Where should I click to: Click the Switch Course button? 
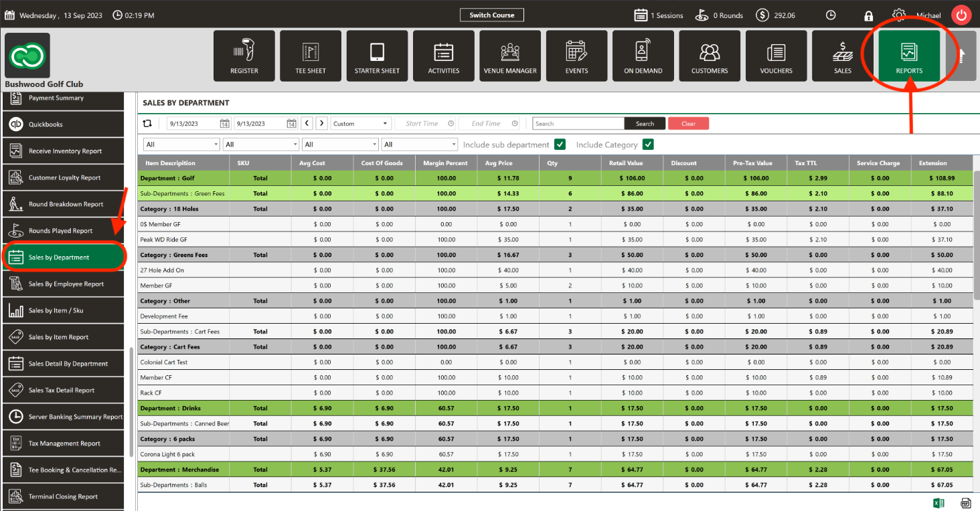(x=491, y=15)
